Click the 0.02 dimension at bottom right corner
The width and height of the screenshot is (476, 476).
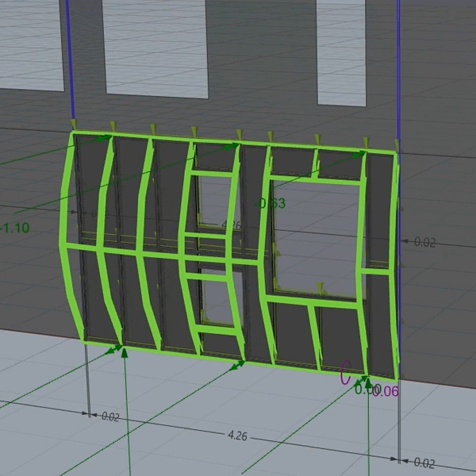point(424,463)
